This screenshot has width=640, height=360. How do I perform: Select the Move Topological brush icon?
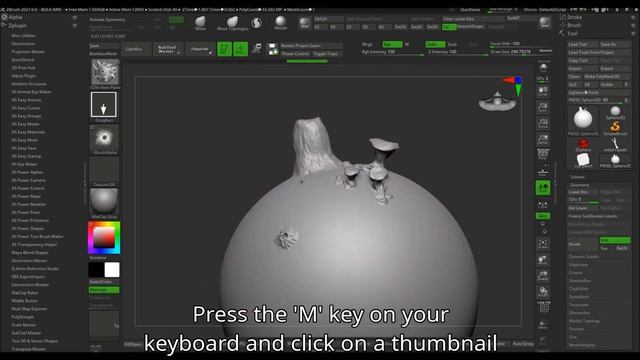coord(233,23)
